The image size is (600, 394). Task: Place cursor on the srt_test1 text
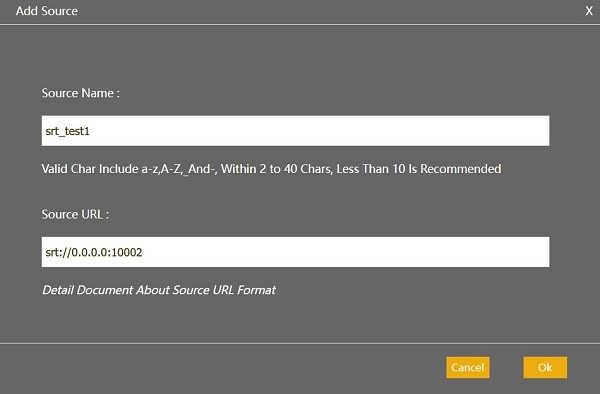tap(67, 131)
